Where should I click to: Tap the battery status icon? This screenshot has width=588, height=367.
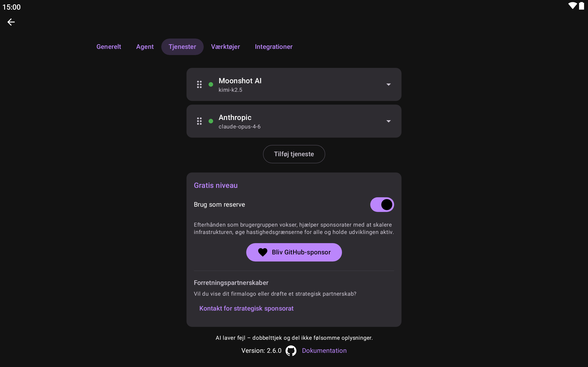point(581,6)
